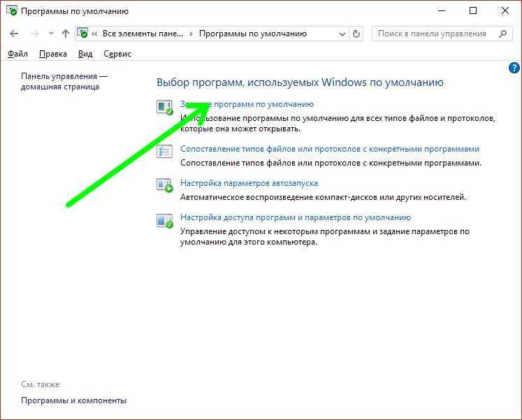Open Сопоставление типов файлов или протоколов link
Image resolution: width=522 pixels, height=420 pixels.
click(330, 149)
